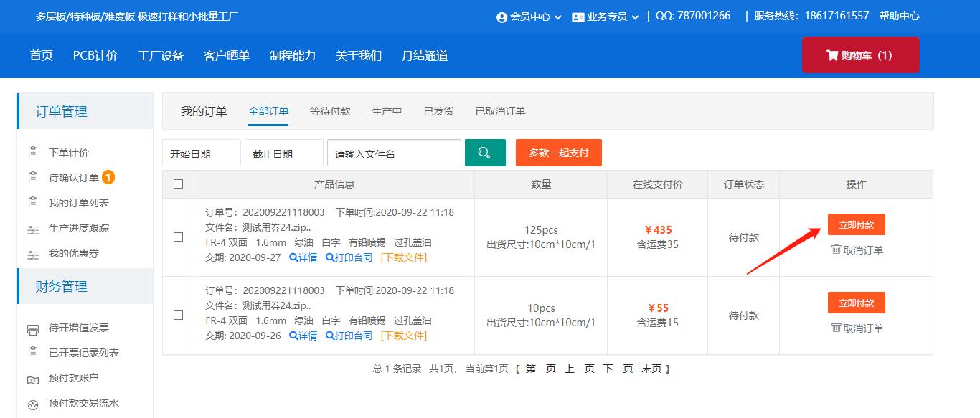This screenshot has width=980, height=418.
Task: Switch to the 等待付款 tab
Action: point(330,111)
